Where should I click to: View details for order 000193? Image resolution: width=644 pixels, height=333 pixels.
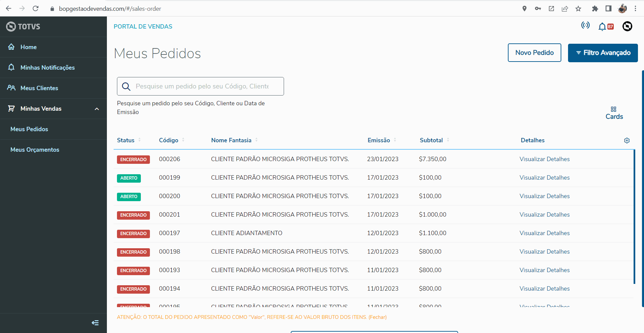[545, 270]
